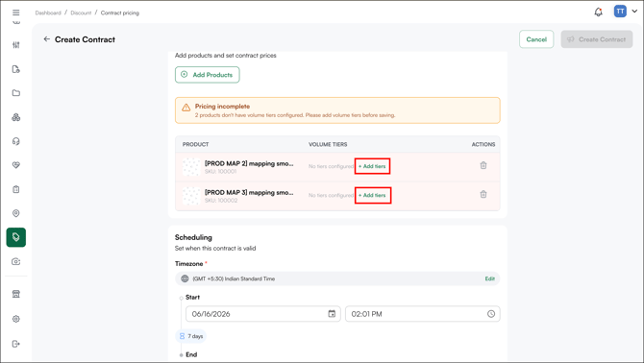Open the clipboard icon in sidebar
Viewport: 644px width, 363px height.
tap(16, 189)
